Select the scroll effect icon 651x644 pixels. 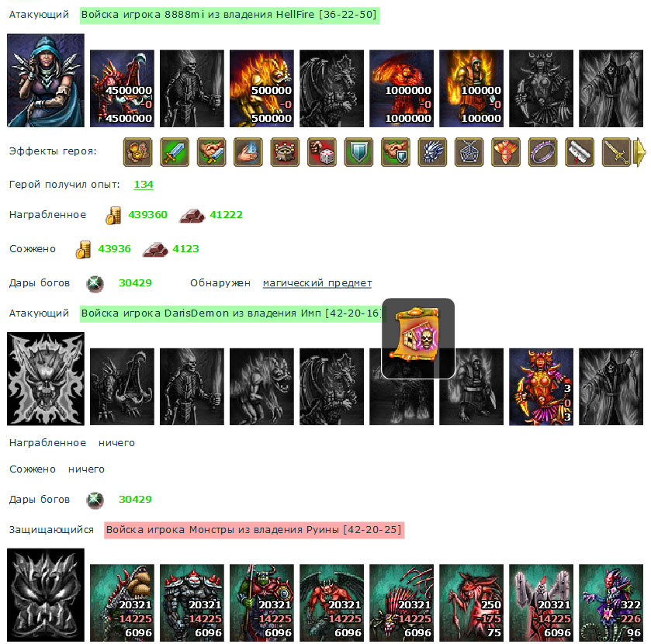pos(580,152)
